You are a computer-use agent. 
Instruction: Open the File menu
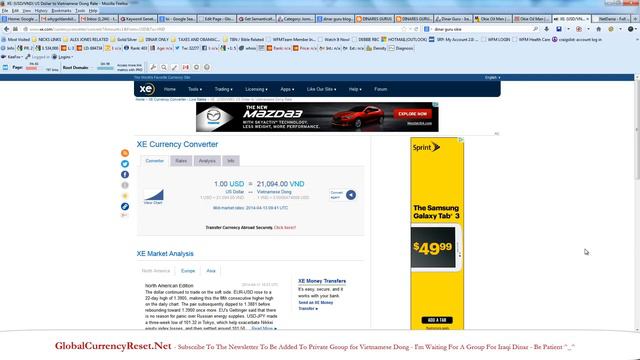coord(5,11)
